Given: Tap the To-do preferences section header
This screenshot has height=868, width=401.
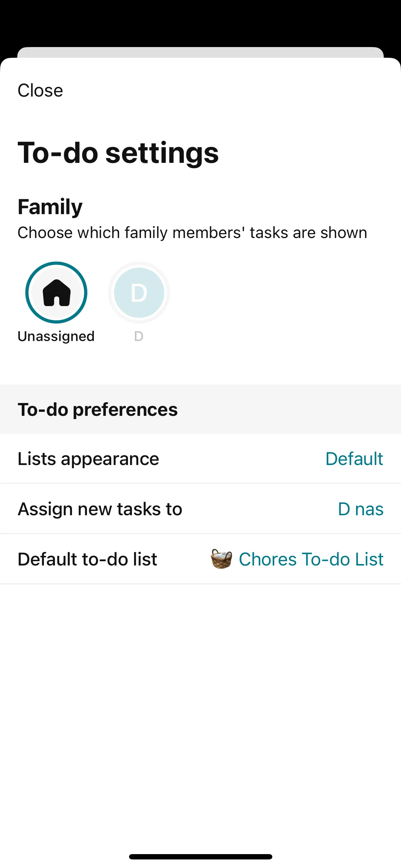Looking at the screenshot, I should (98, 409).
